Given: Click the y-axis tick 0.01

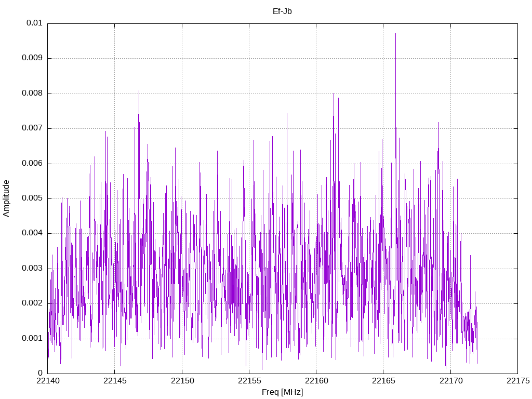Looking at the screenshot, I should tap(34, 23).
